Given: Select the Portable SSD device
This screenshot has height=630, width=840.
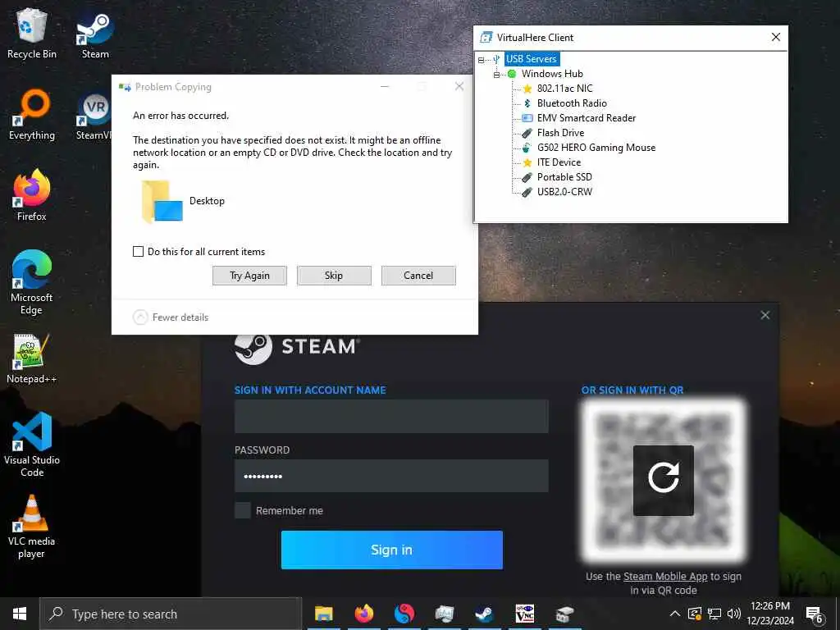Looking at the screenshot, I should (x=564, y=177).
